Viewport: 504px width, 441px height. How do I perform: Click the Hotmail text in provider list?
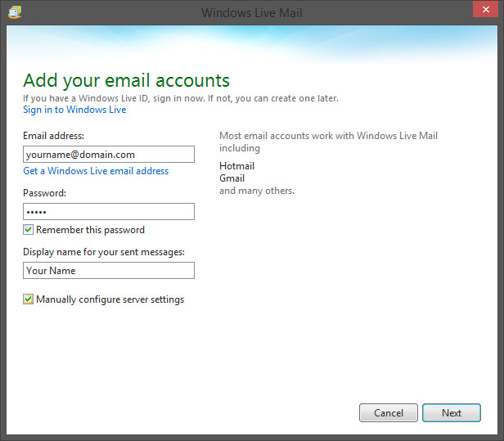coord(236,166)
